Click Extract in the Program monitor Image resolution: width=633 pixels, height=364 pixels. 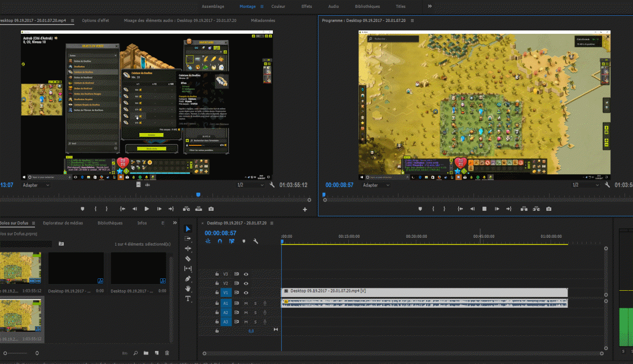click(x=536, y=208)
